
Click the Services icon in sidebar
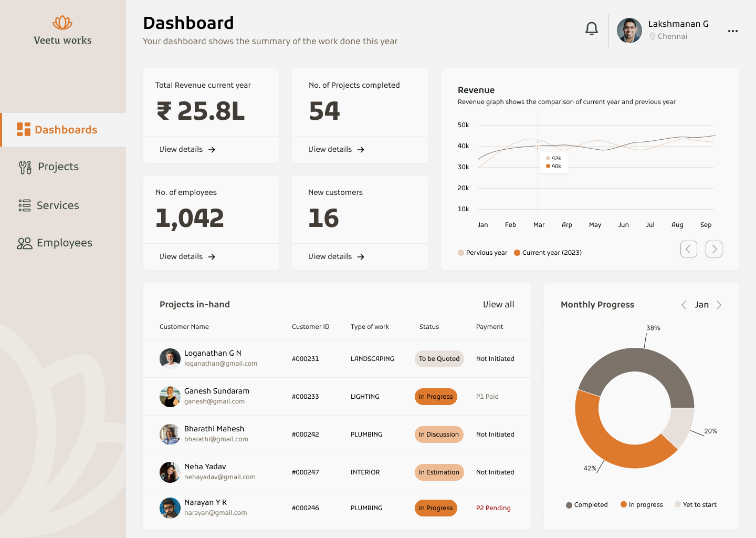pos(23,205)
